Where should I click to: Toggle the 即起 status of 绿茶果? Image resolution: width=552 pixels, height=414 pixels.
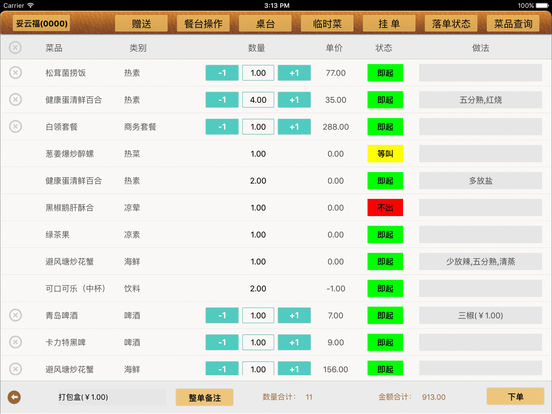pyautogui.click(x=385, y=234)
